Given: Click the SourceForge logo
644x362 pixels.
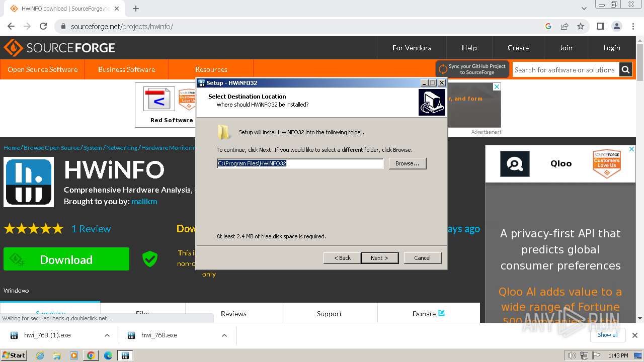Looking at the screenshot, I should tap(59, 48).
